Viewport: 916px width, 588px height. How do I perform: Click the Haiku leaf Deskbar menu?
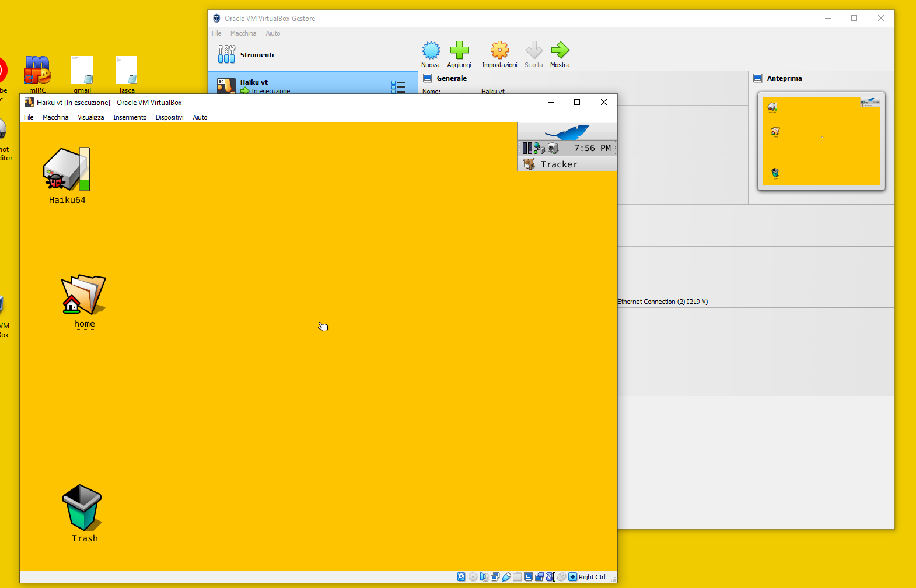pos(567,132)
